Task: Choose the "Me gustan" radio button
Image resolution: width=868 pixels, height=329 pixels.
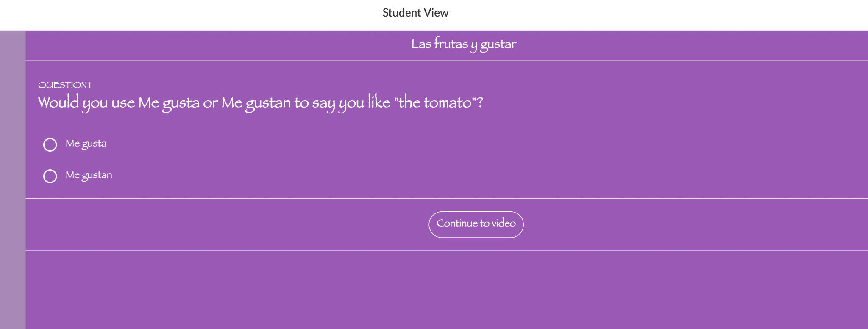Action: click(50, 176)
